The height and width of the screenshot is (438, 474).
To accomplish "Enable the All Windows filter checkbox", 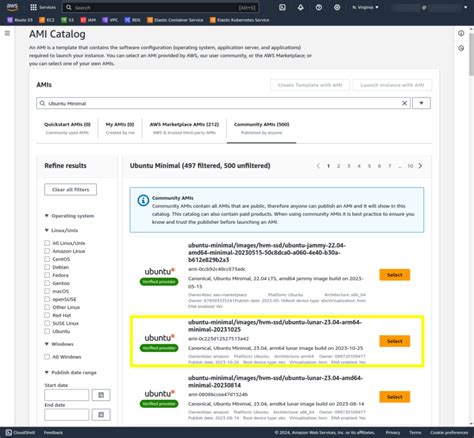I will (x=47, y=357).
